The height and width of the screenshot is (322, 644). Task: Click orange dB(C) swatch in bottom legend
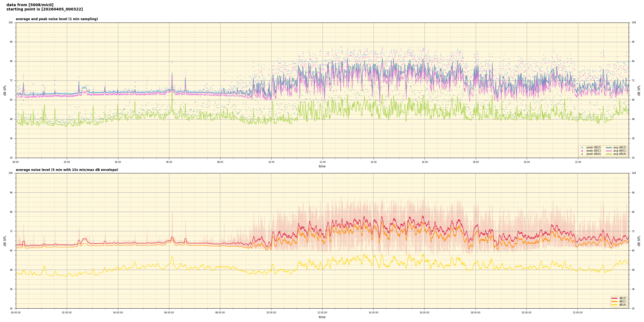coord(614,301)
